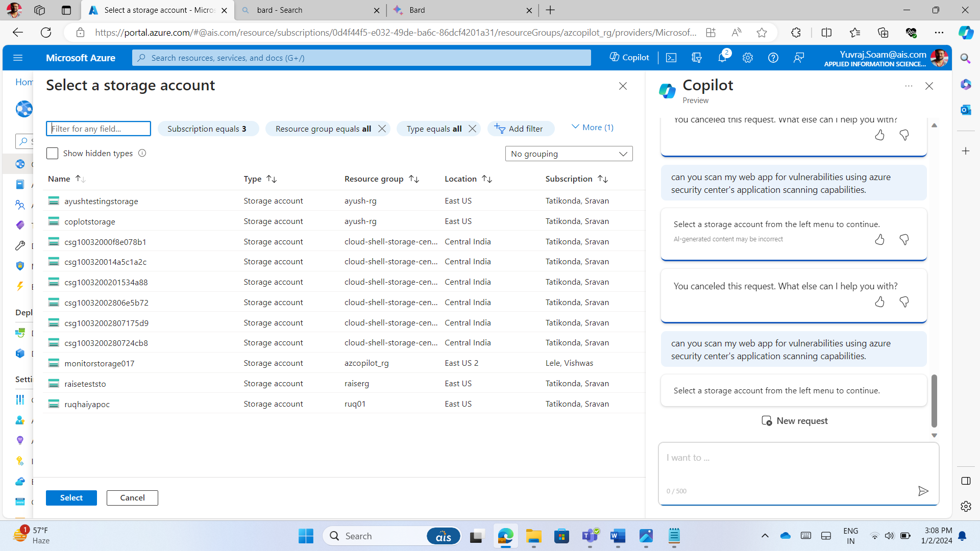Screen dimensions: 980x551
Task: Enable the Show hidden types checkbox
Action: click(52, 153)
